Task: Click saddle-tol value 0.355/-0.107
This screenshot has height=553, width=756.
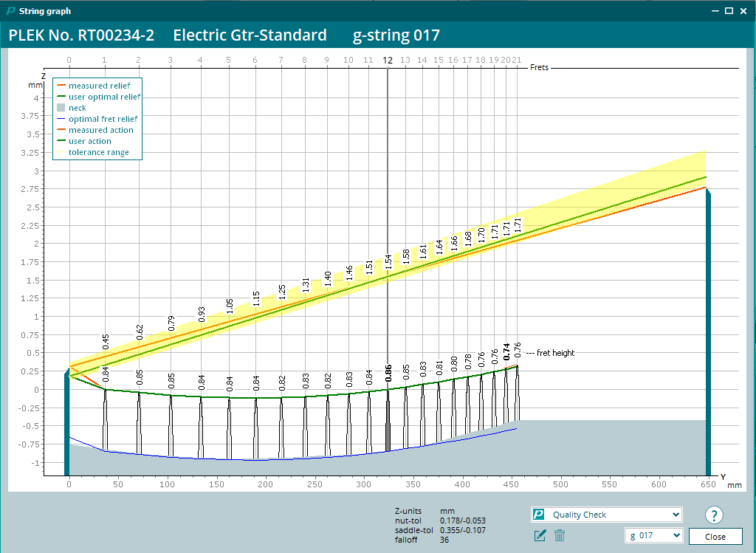Action: coord(463,530)
